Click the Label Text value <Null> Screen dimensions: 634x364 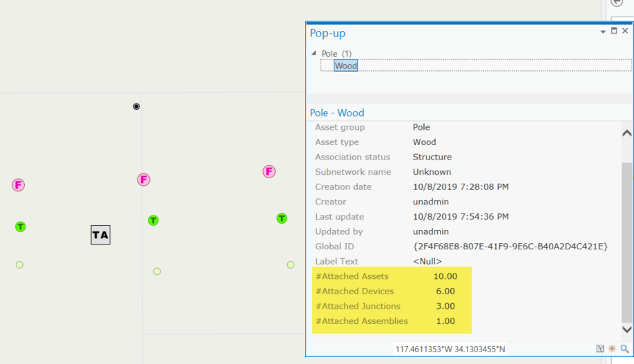(x=427, y=261)
